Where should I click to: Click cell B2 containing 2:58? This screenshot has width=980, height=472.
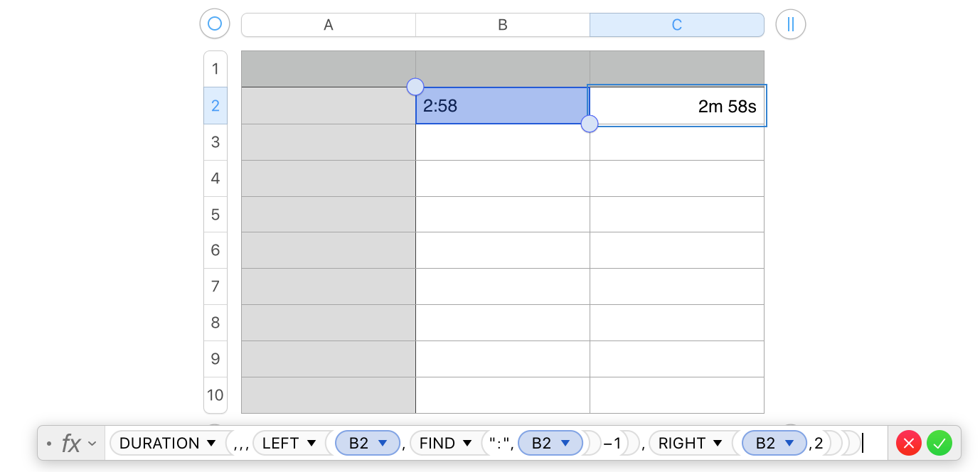point(501,106)
